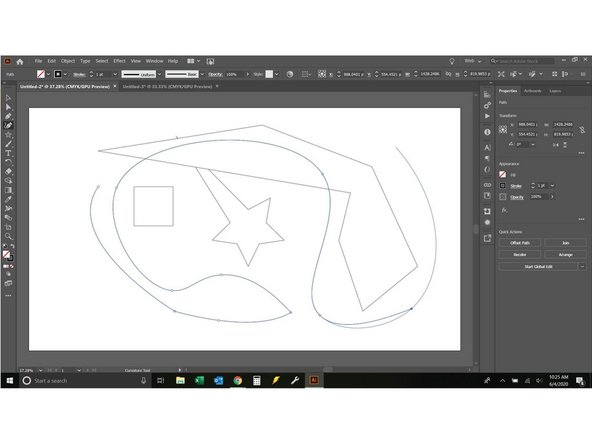Select the Selection tool arrow in the toolbar
The height and width of the screenshot is (444, 592).
click(8, 98)
